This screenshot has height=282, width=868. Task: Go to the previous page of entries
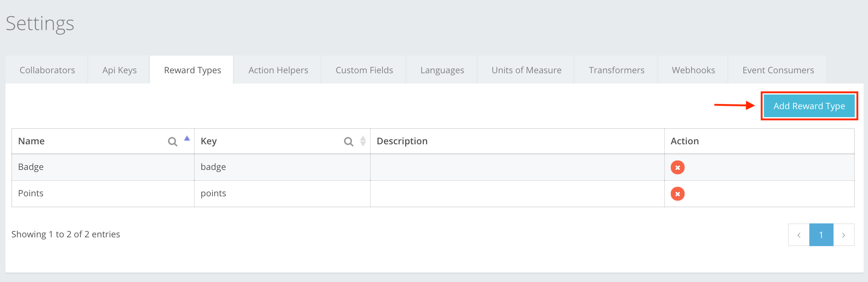click(x=799, y=235)
